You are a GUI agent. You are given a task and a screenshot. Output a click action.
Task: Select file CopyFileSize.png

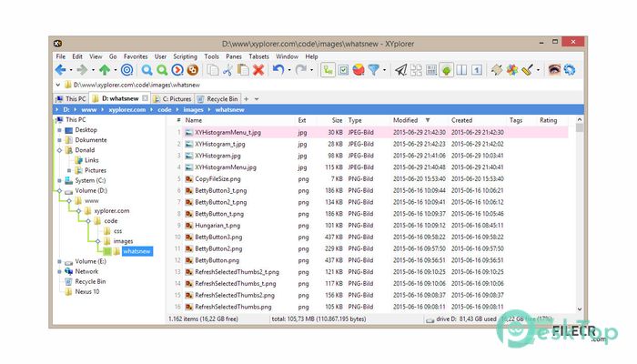[x=217, y=178]
